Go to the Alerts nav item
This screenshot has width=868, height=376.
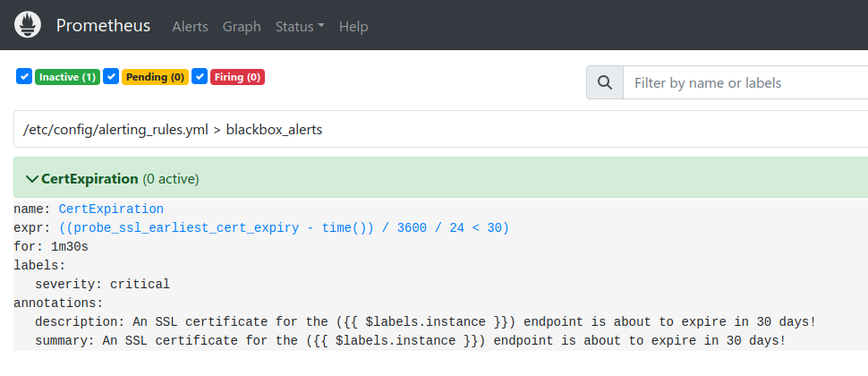pyautogui.click(x=190, y=27)
